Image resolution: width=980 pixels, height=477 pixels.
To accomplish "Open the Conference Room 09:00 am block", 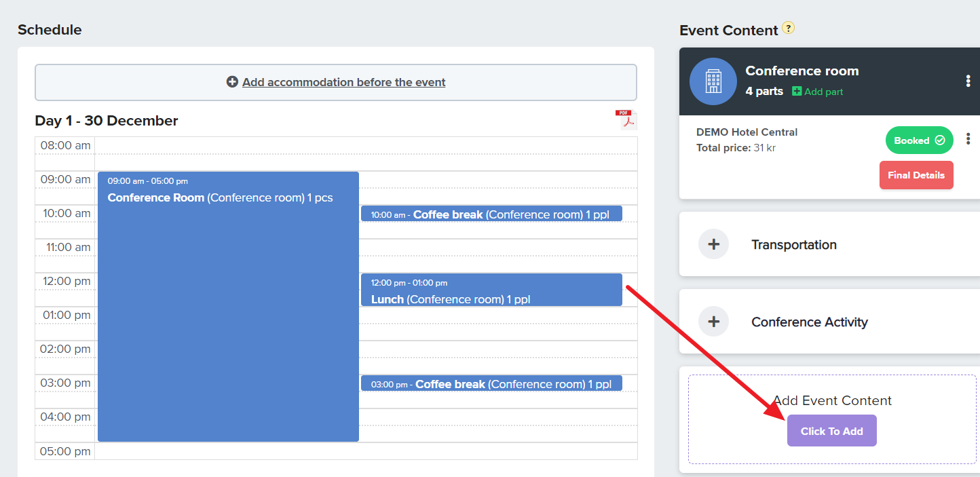I will click(228, 306).
